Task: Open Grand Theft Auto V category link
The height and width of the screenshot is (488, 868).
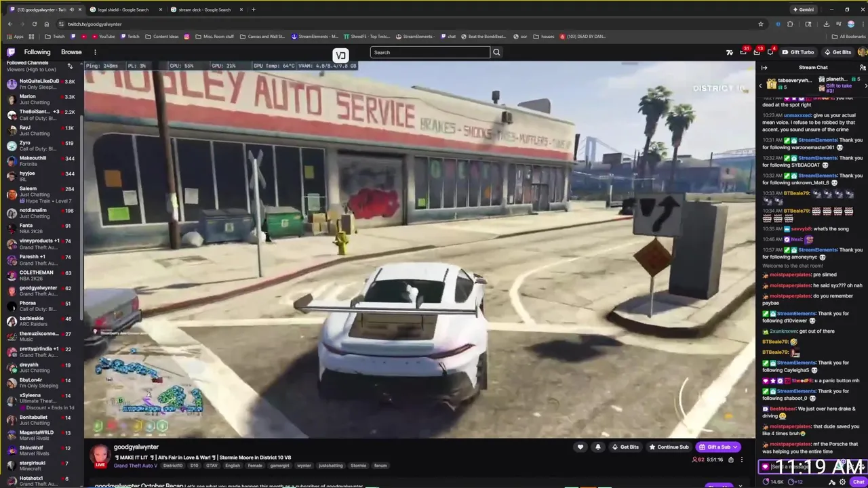Action: tap(135, 466)
